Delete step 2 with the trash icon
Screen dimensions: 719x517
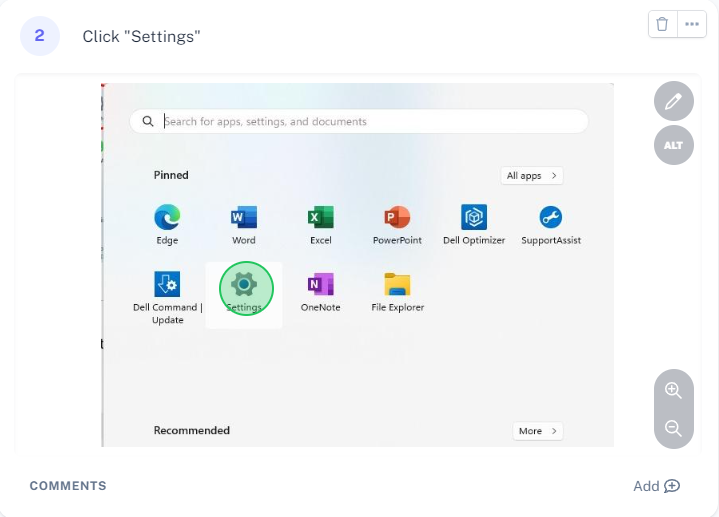click(662, 24)
